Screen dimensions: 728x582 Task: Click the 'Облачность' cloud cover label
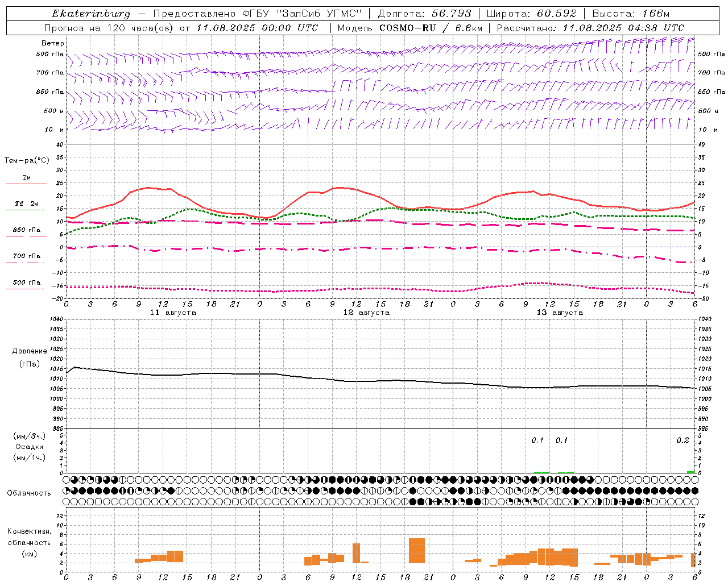coord(29,493)
